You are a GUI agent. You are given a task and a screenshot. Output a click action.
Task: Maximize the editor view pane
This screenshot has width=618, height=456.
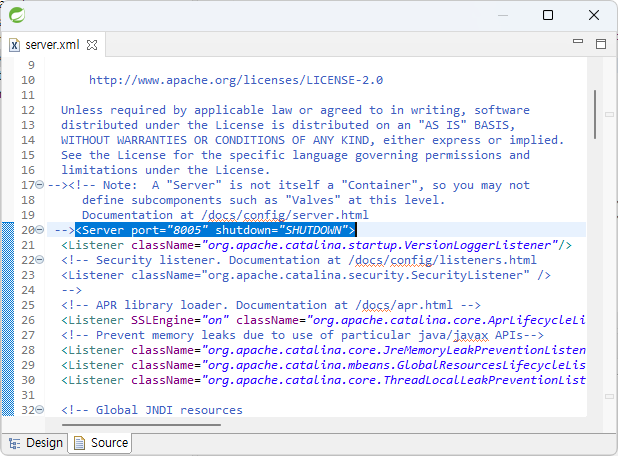pos(601,44)
